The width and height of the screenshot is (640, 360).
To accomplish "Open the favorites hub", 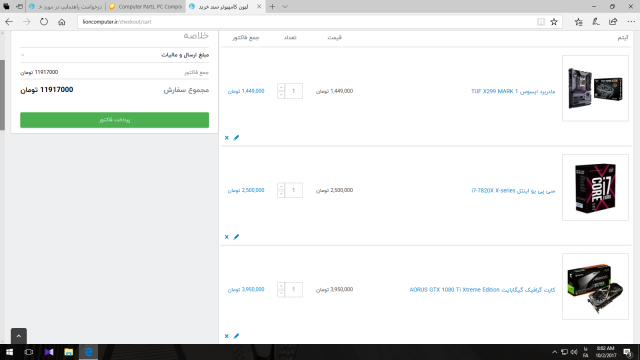I will [x=578, y=22].
